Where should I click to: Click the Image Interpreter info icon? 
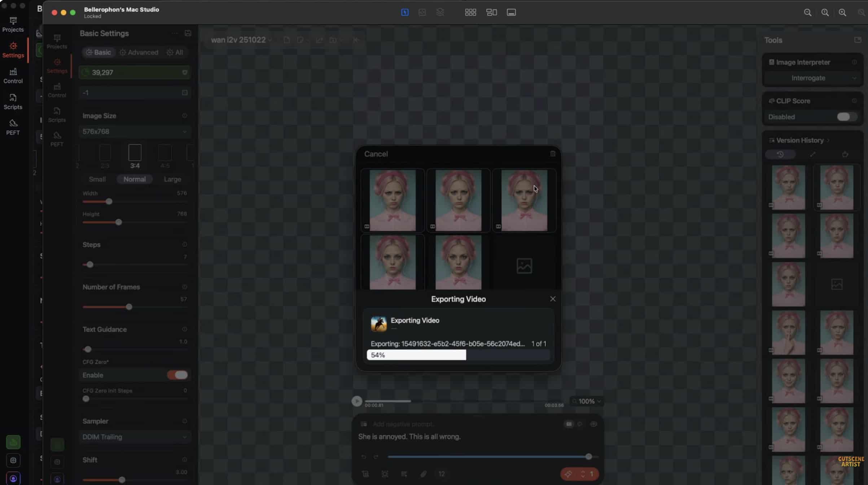click(x=854, y=62)
